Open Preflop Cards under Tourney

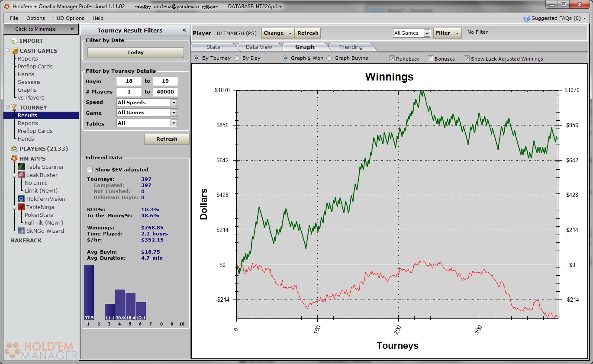pyautogui.click(x=35, y=131)
